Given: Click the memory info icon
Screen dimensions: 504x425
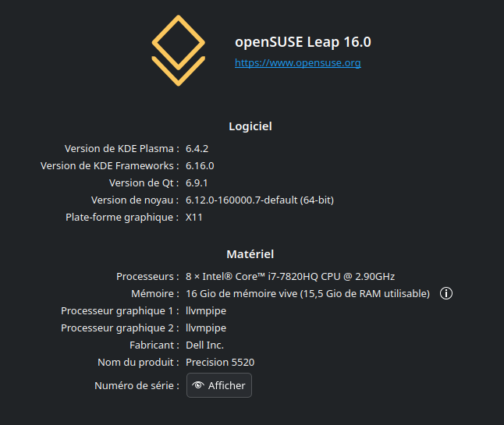Looking at the screenshot, I should pos(446,293).
